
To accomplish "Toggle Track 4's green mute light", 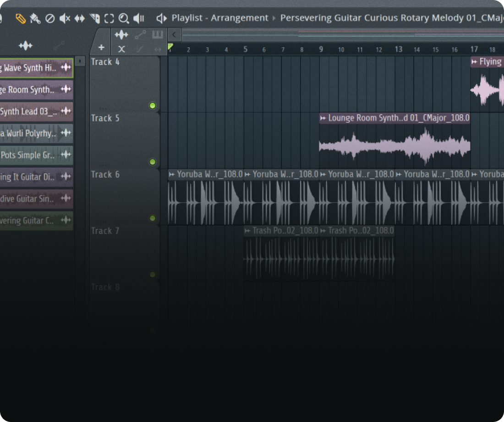I will (x=153, y=106).
